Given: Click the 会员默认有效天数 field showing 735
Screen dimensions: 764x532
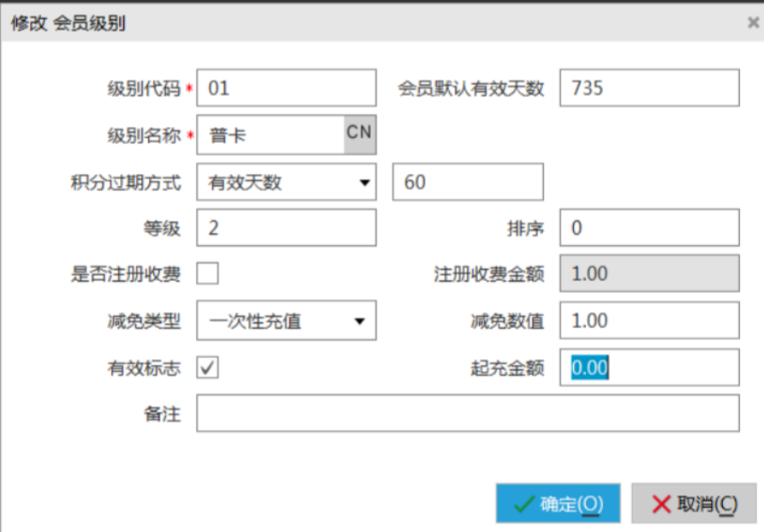Looking at the screenshot, I should (648, 88).
